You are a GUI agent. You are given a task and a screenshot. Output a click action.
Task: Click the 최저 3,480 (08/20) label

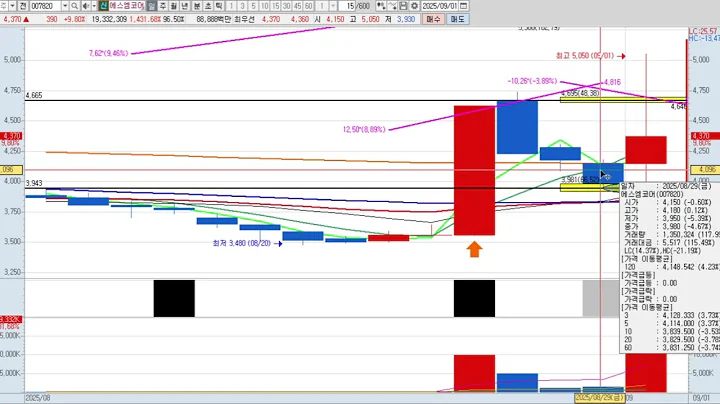click(x=242, y=243)
